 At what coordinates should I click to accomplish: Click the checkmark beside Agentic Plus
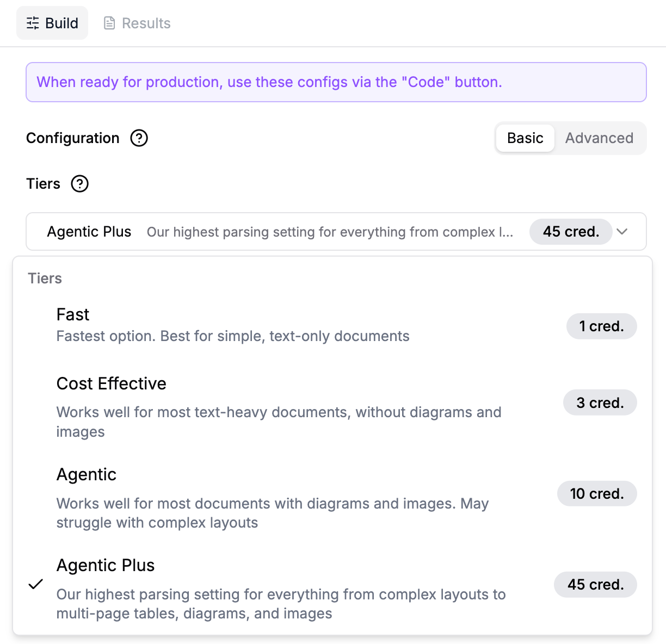point(36,584)
